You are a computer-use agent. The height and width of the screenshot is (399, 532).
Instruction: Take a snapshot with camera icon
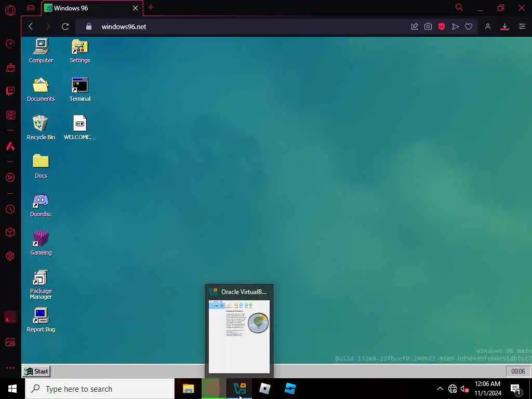[x=428, y=26]
